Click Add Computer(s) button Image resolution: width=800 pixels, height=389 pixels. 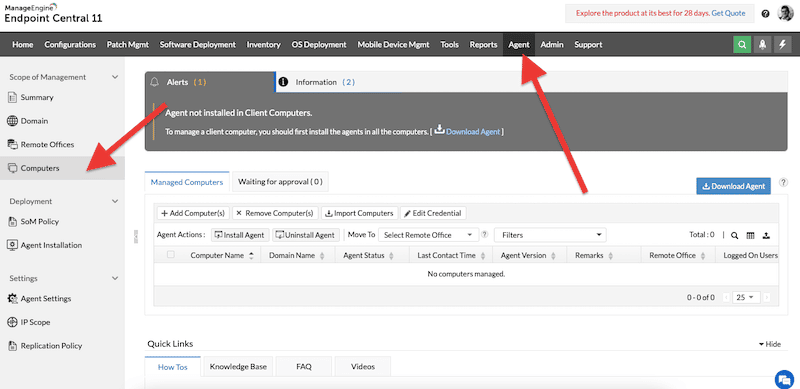tap(193, 213)
